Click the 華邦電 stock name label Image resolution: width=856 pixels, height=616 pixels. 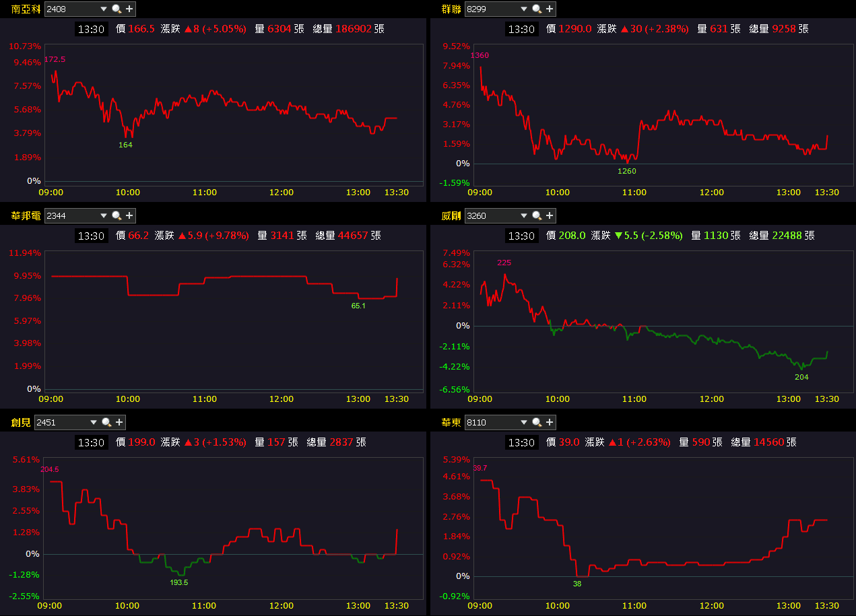point(26,216)
